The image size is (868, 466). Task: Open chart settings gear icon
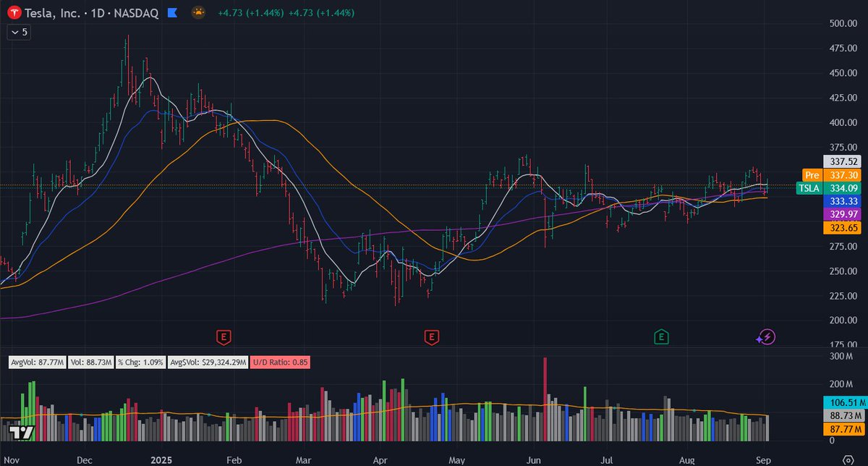click(847, 459)
